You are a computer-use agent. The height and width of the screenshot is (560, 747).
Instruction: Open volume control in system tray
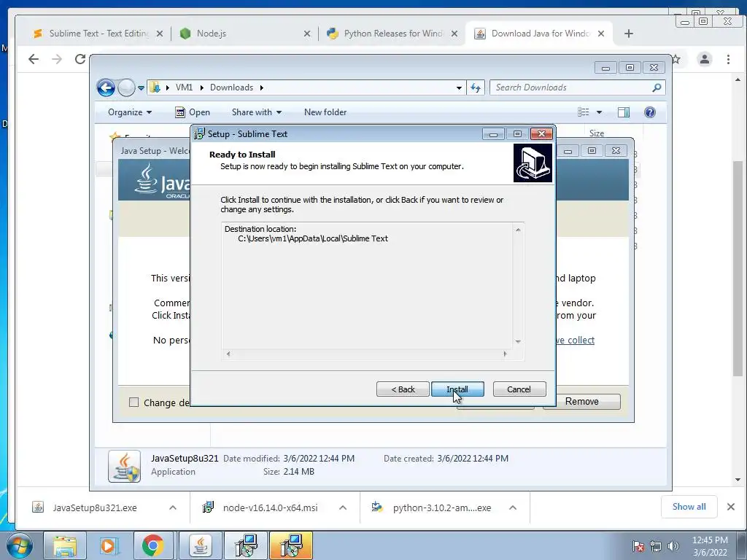(x=673, y=546)
